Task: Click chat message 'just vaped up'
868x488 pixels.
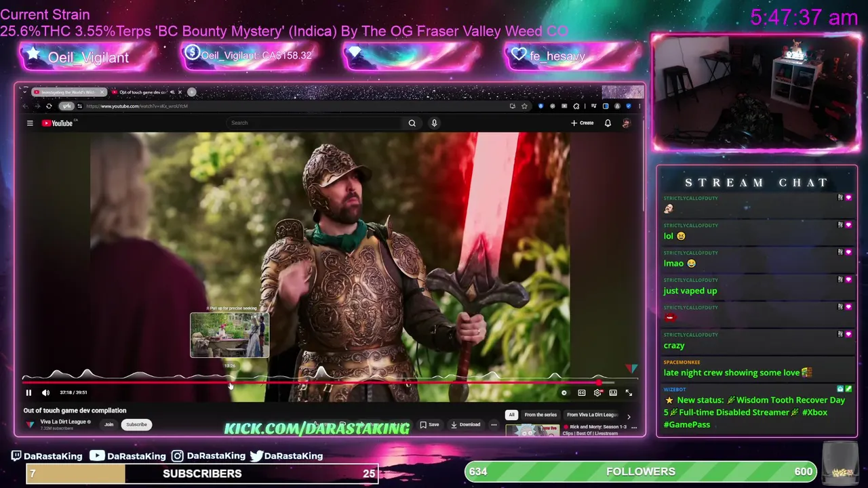Action: coord(690,291)
